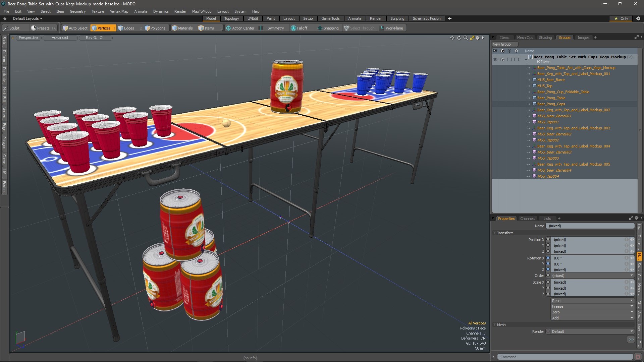Toggle visibility eye for Beer_Pong_Table_Set group

pyautogui.click(x=495, y=60)
